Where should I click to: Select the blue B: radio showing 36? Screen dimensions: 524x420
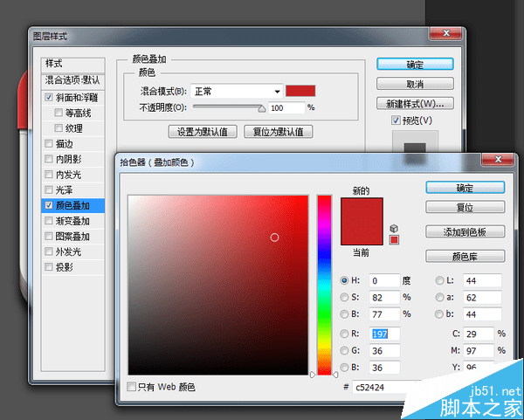click(x=344, y=368)
